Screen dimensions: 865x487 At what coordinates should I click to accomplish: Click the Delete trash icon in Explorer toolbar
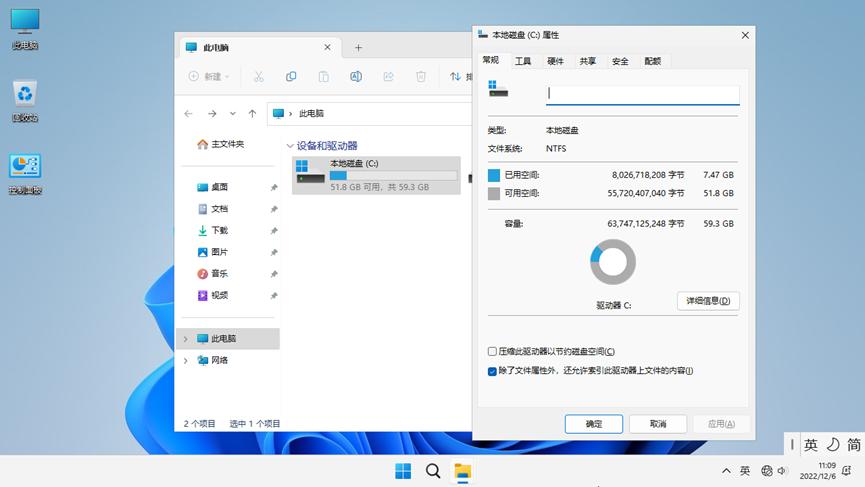421,77
